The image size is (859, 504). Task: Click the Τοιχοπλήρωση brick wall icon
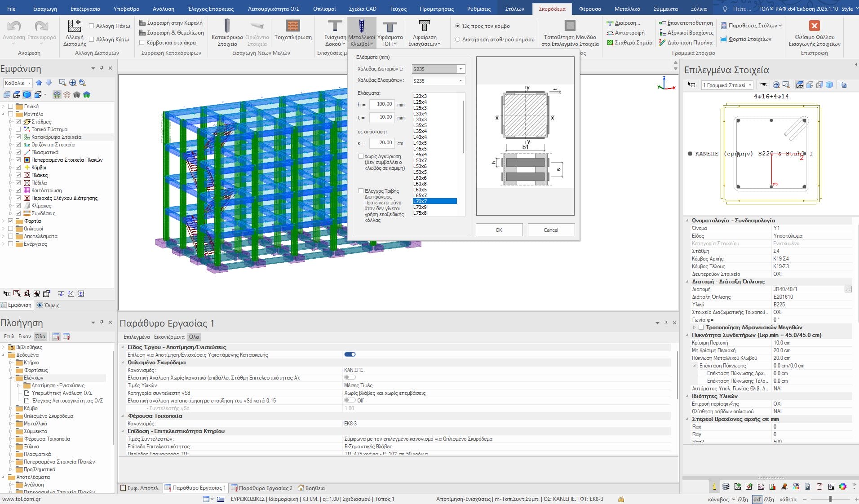292,26
